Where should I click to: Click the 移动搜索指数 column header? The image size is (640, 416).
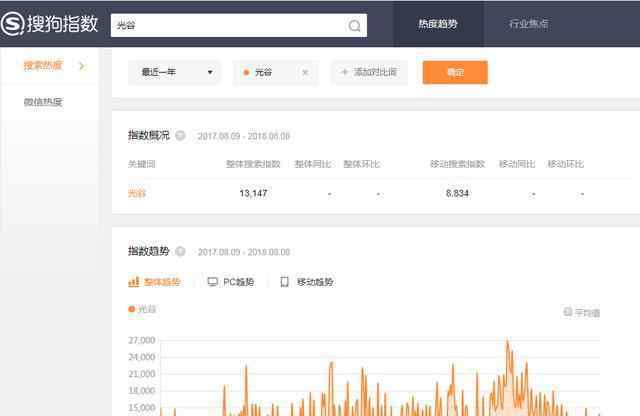pos(457,164)
